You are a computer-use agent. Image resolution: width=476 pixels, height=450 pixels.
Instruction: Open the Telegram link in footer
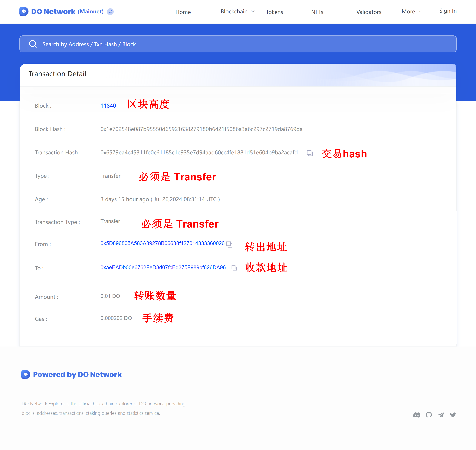click(x=441, y=415)
